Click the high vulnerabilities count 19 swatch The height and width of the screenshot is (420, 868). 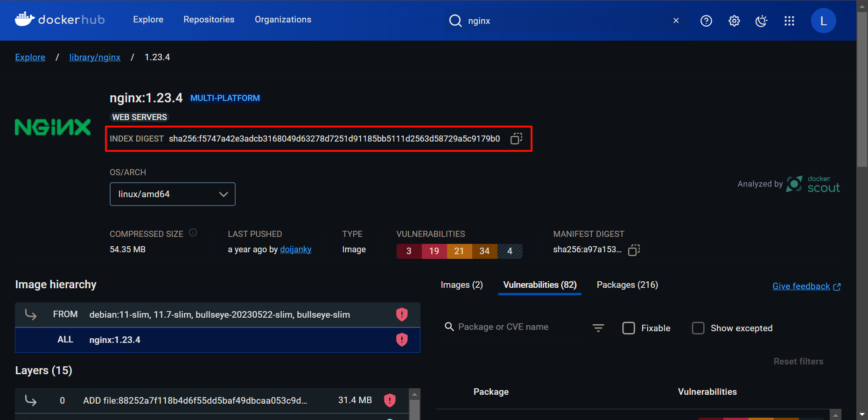point(434,251)
